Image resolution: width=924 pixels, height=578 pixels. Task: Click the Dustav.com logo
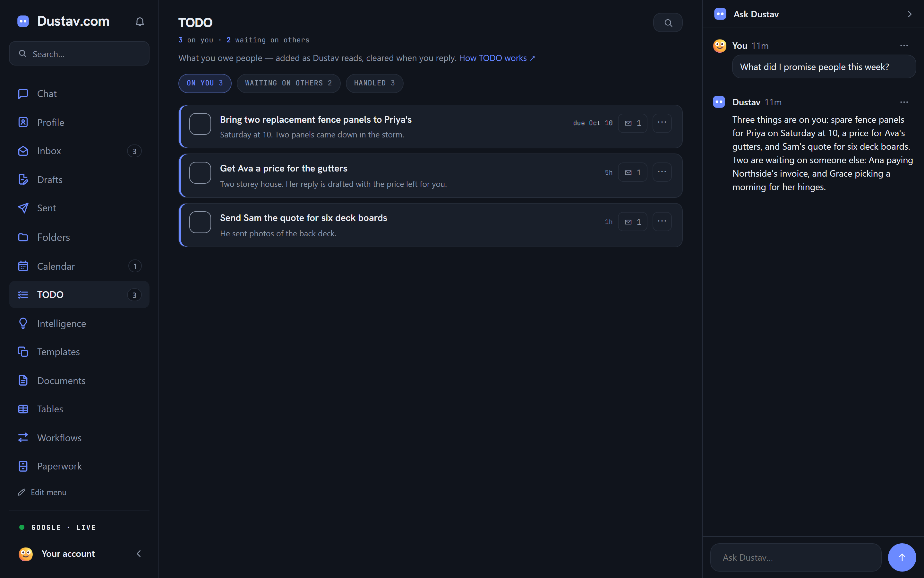(x=64, y=21)
